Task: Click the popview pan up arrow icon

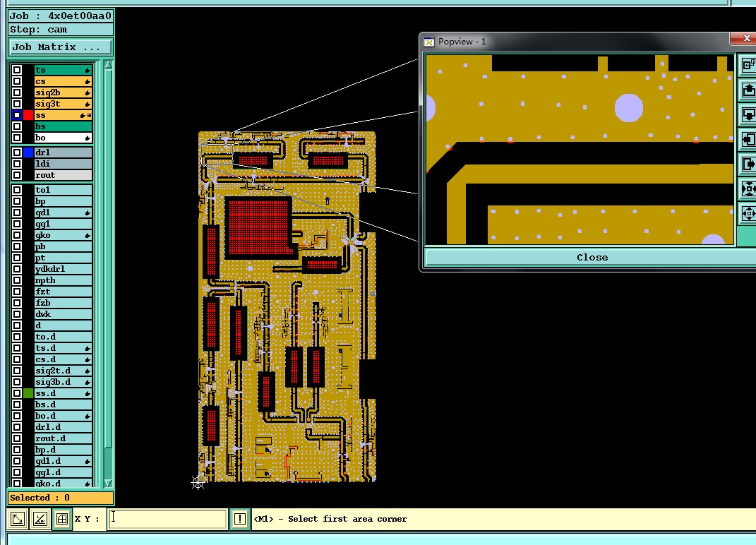Action: 748,89
